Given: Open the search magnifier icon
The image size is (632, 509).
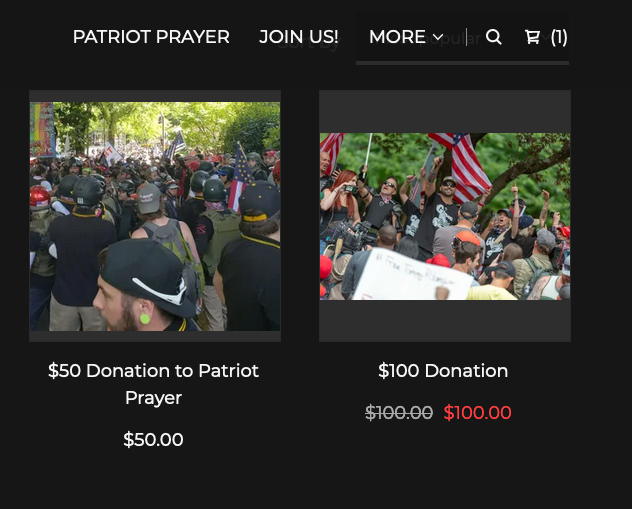Looking at the screenshot, I should (493, 37).
